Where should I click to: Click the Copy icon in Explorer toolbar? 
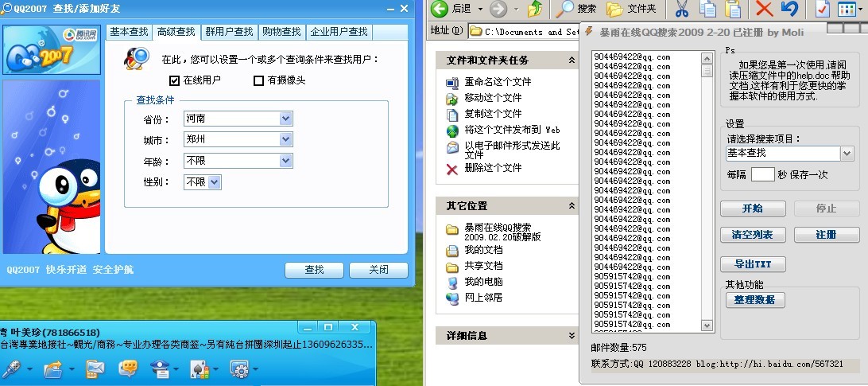click(x=707, y=8)
